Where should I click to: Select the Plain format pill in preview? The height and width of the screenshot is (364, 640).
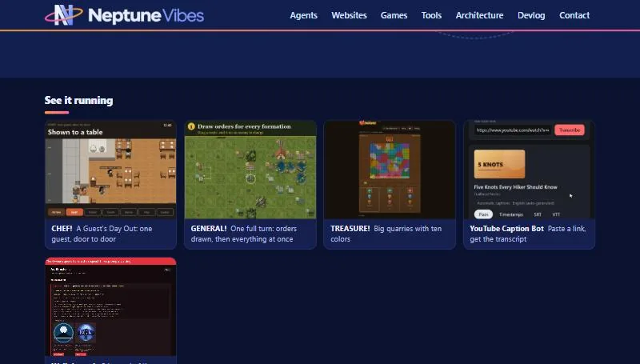point(483,214)
